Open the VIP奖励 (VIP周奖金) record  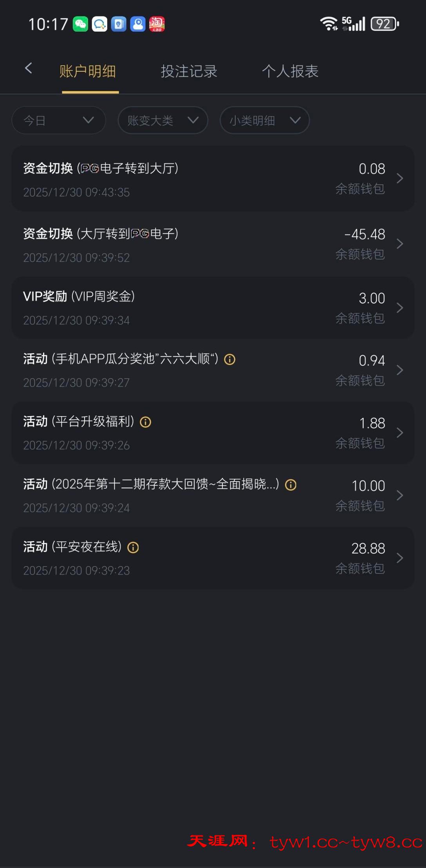pos(196,308)
